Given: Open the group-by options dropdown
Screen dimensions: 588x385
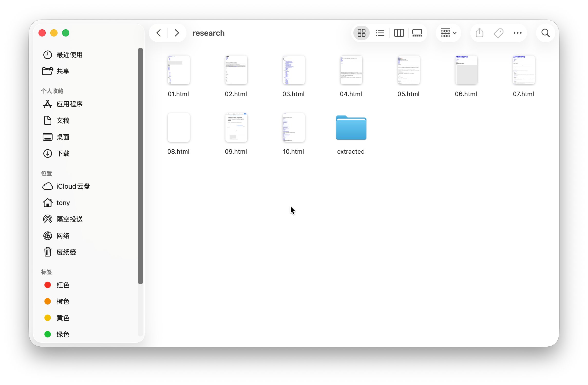Looking at the screenshot, I should point(448,33).
